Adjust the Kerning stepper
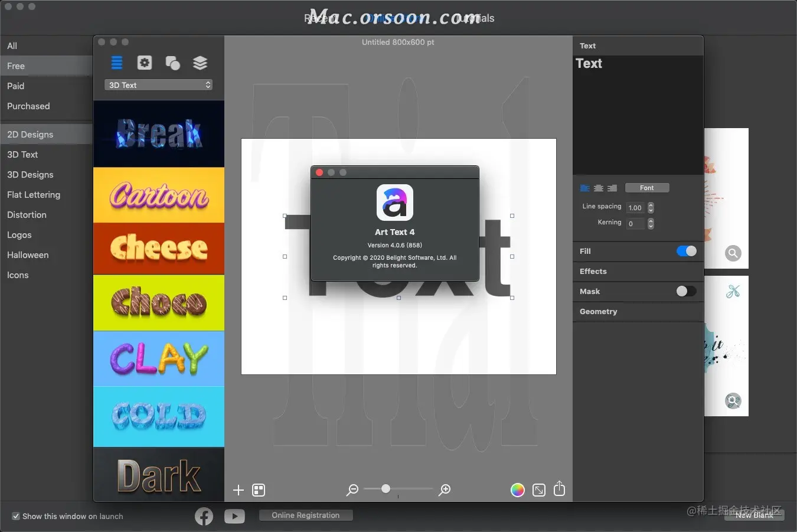Image resolution: width=797 pixels, height=532 pixels. click(651, 224)
